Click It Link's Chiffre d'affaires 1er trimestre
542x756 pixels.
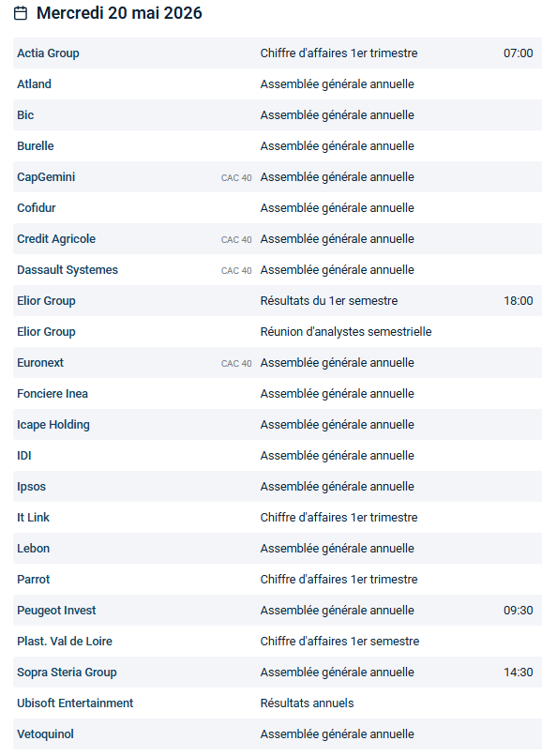coord(339,518)
